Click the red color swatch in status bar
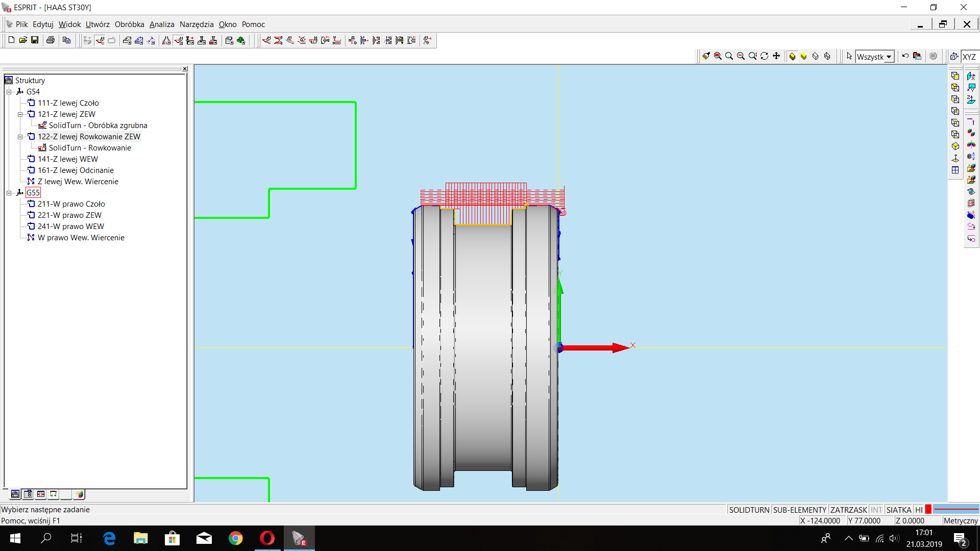The image size is (980, 551). pyautogui.click(x=928, y=509)
